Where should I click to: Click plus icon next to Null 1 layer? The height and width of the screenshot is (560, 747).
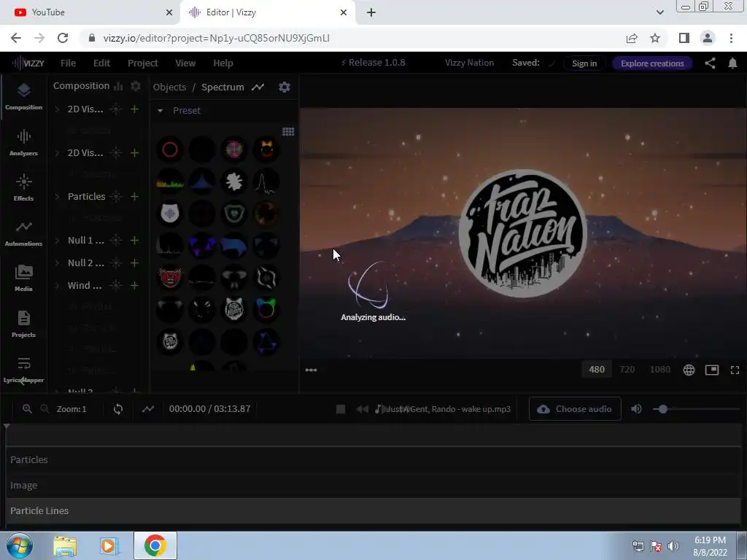(134, 241)
